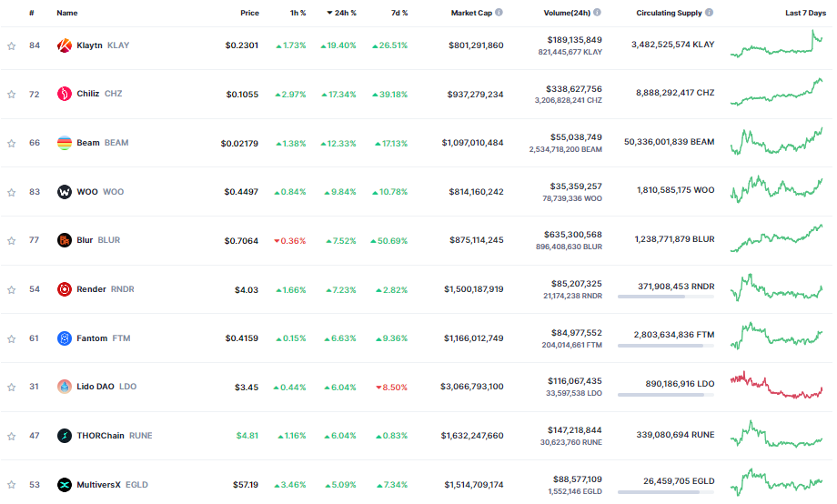Show Circulating Supply info icon
Viewport: 837px width, 504px height.
[x=709, y=12]
